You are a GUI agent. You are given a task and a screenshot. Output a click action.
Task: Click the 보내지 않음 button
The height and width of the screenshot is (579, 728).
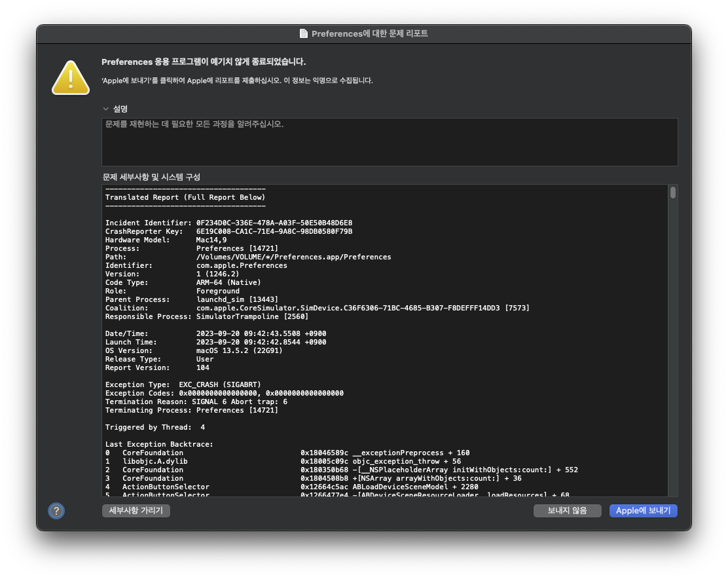pyautogui.click(x=568, y=511)
